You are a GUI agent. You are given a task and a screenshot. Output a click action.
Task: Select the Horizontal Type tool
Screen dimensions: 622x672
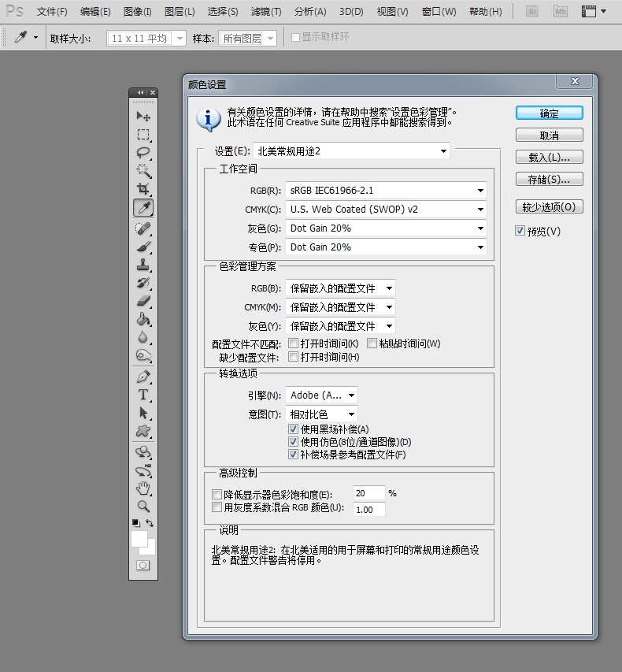pyautogui.click(x=143, y=394)
